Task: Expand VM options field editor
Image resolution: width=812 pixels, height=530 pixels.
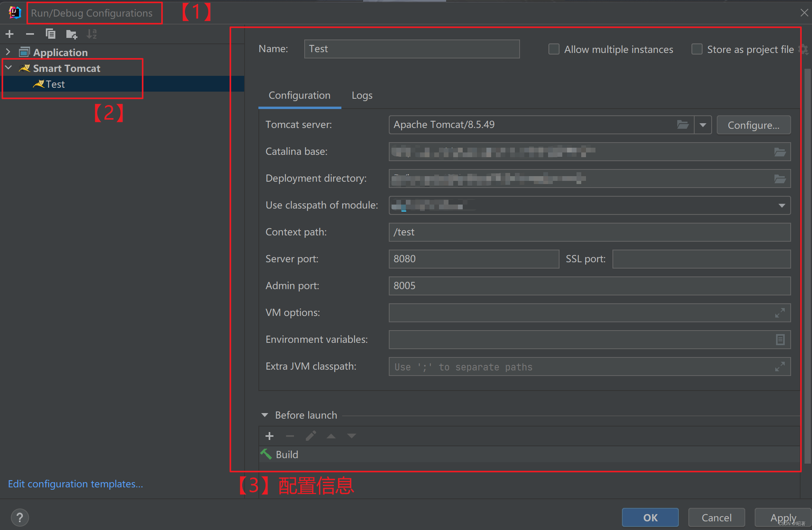Action: [780, 313]
